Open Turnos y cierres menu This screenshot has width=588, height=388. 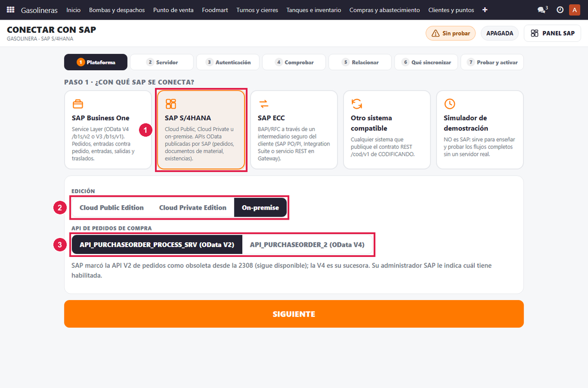[257, 10]
